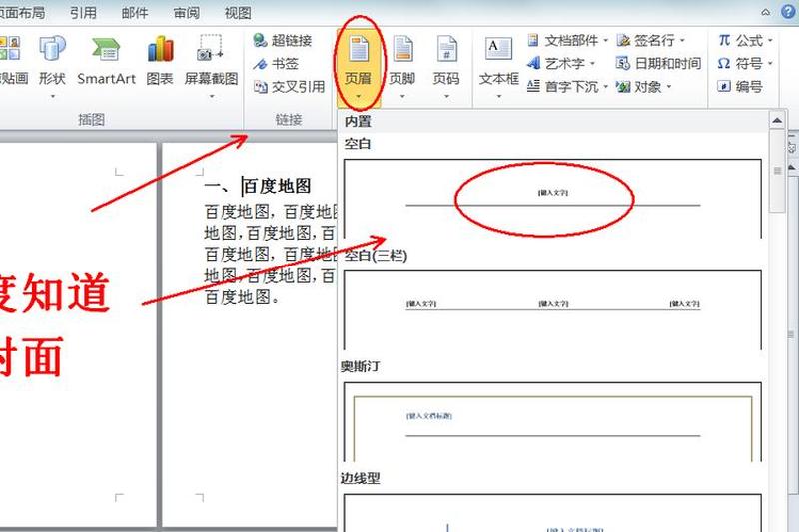
Task: Expand the 艺术字 dropdown arrow
Action: click(x=592, y=64)
